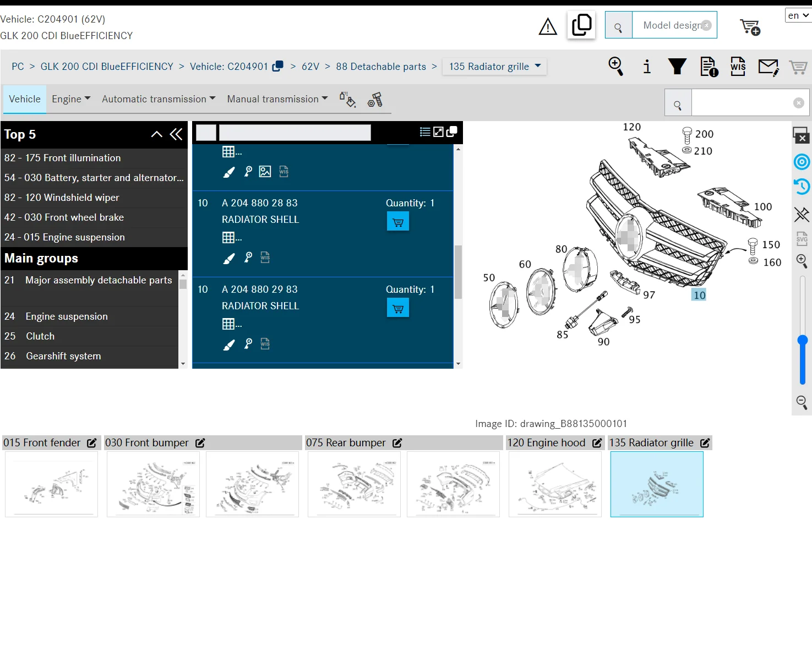Click the list view icon in parts header

point(425,132)
